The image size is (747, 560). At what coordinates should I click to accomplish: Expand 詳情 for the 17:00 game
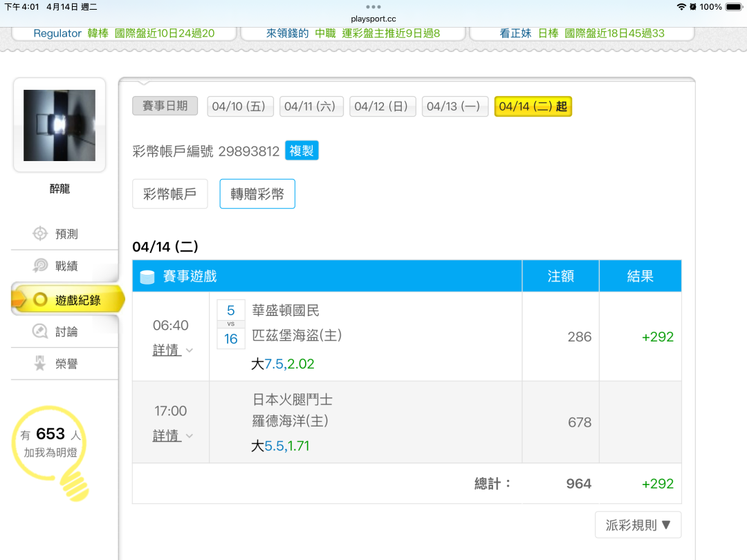click(172, 436)
